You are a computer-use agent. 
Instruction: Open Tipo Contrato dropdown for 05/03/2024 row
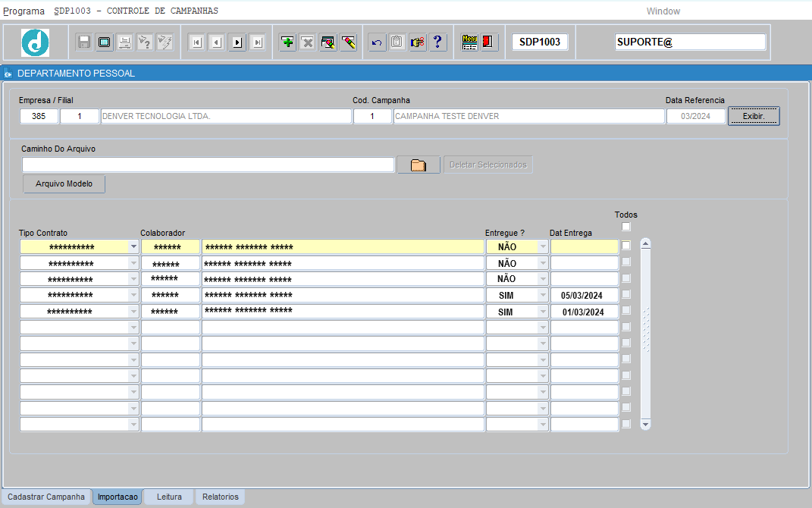pyautogui.click(x=133, y=295)
